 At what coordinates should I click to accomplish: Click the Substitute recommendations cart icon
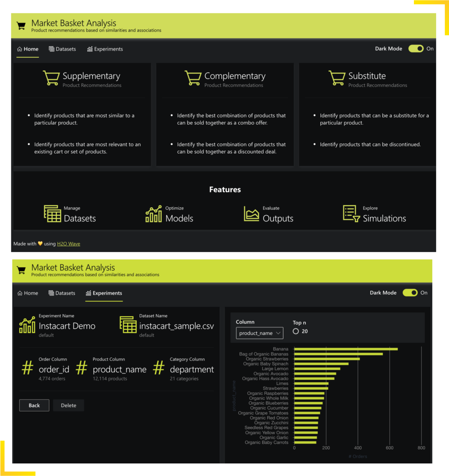(x=337, y=78)
